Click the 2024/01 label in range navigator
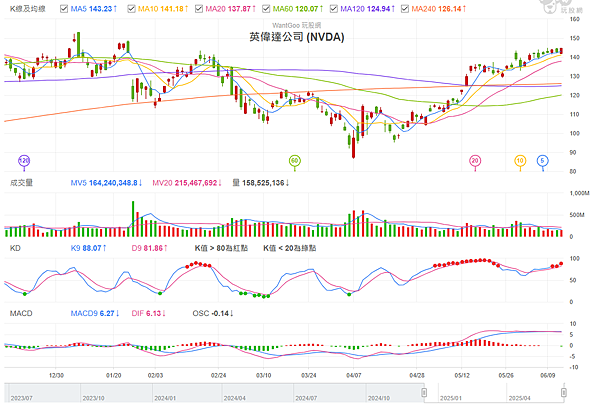600x409 pixels. point(165,398)
